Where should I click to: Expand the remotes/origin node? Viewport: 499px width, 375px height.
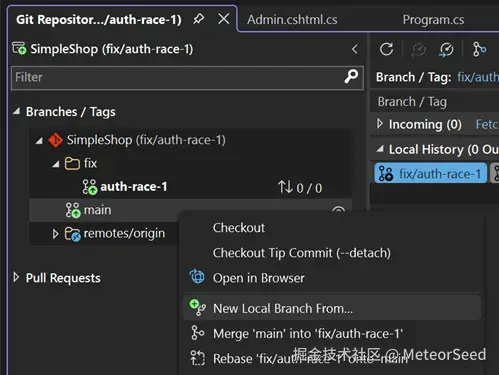pos(55,234)
